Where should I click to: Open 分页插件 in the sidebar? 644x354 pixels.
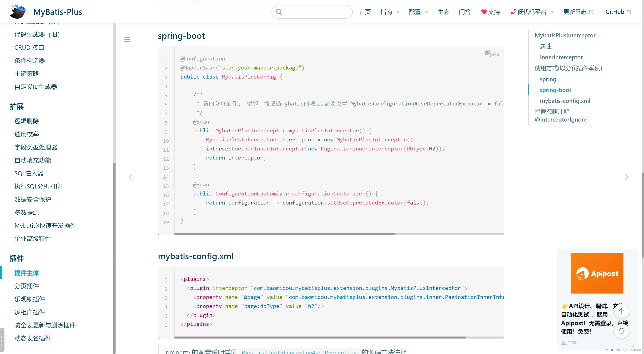coord(27,286)
